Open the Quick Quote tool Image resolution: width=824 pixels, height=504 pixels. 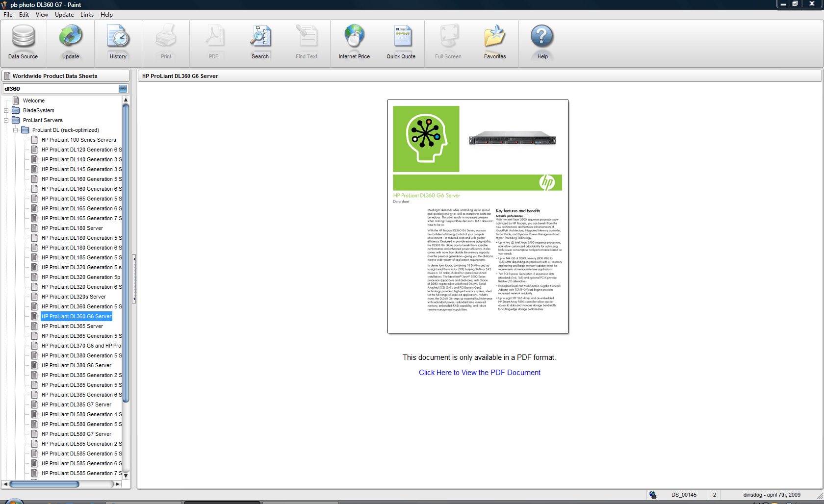tap(401, 42)
